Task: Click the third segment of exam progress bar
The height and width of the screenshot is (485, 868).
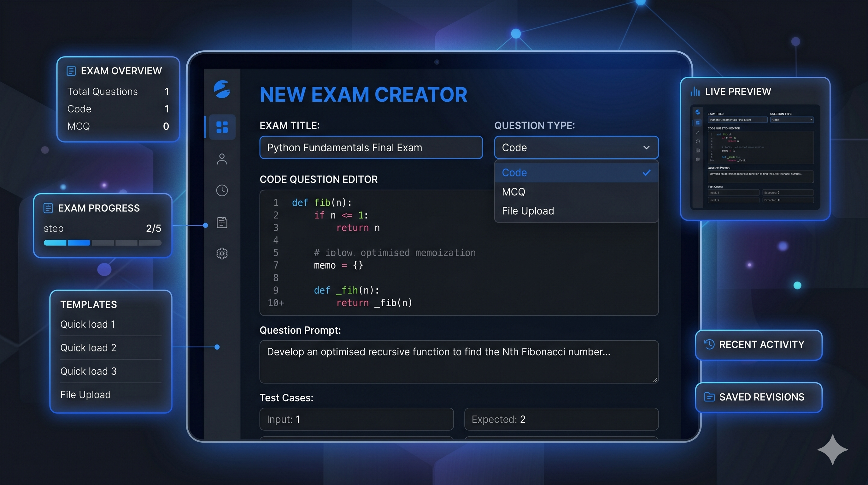Action: point(103,242)
